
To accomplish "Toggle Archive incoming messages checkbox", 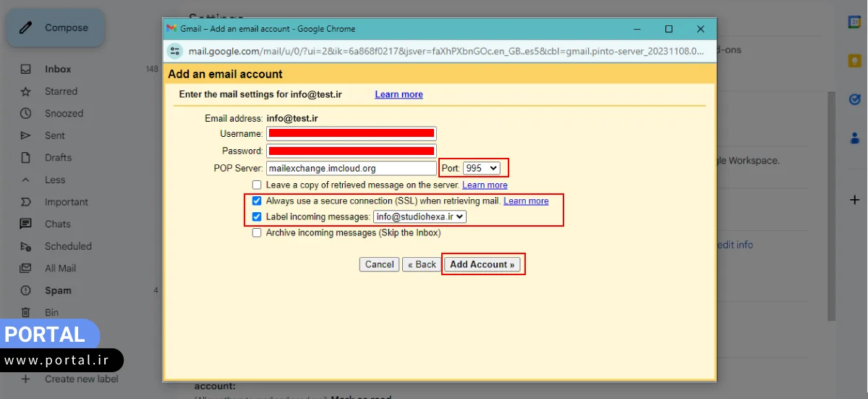I will coord(257,233).
